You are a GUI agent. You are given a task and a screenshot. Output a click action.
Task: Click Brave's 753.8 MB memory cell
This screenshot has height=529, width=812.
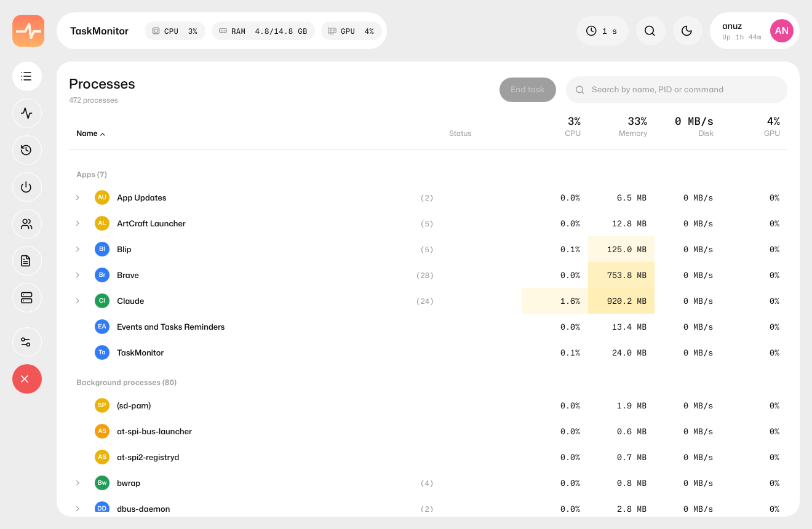(x=621, y=275)
